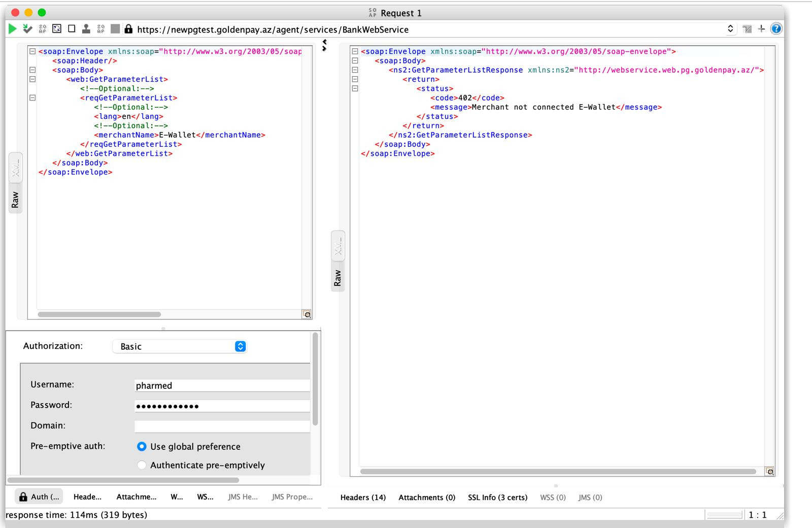Click response time status text
This screenshot has width=812, height=528.
coord(76,515)
